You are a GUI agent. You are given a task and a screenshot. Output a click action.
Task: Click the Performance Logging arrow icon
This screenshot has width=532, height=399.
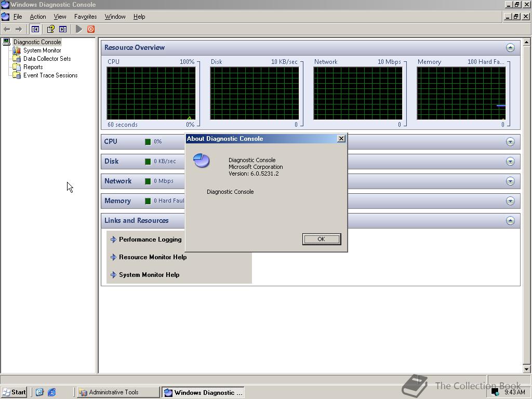(113, 240)
